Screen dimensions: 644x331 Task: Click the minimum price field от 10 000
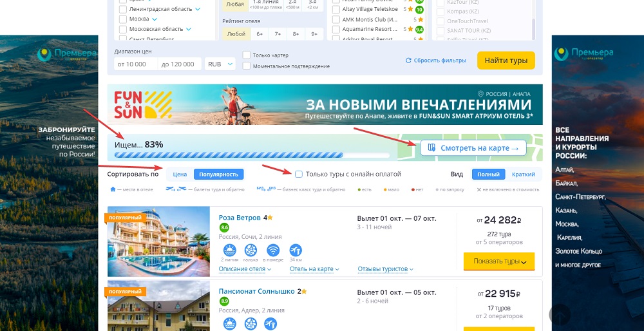pos(136,64)
